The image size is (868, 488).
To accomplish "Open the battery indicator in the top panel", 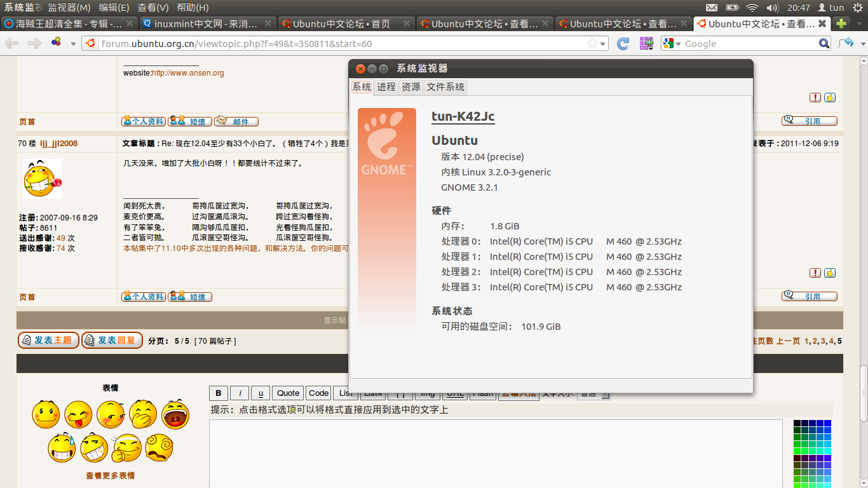I will [x=732, y=8].
